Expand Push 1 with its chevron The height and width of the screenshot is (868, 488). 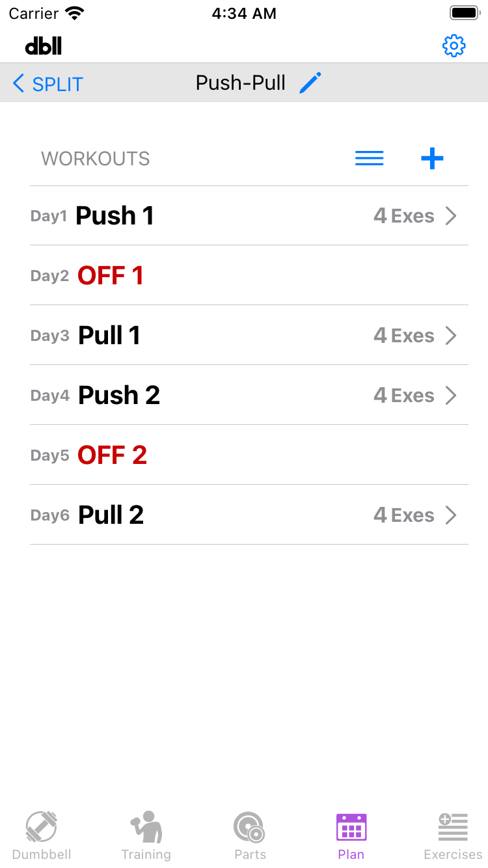[x=451, y=216]
